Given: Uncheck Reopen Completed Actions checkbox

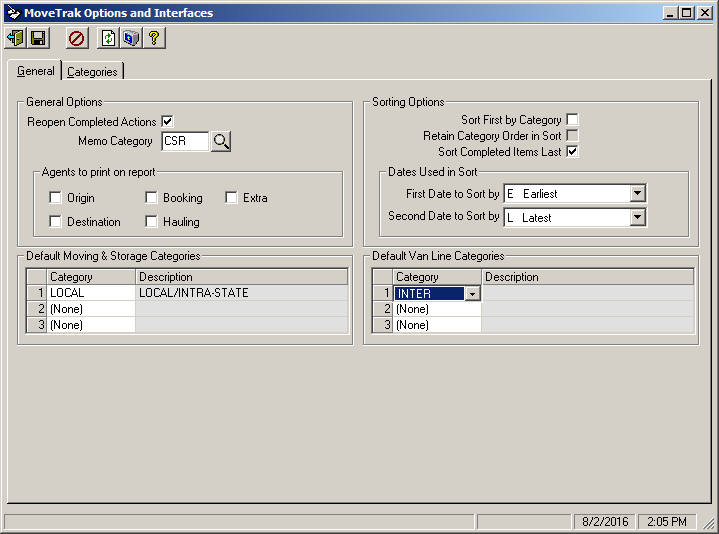Looking at the screenshot, I should tap(167, 121).
